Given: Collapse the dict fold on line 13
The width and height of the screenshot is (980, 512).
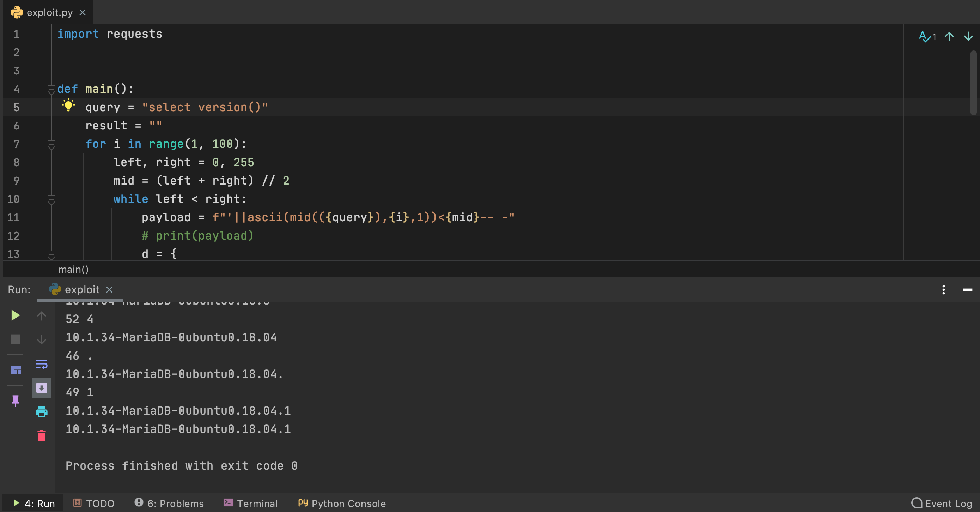Looking at the screenshot, I should point(51,254).
